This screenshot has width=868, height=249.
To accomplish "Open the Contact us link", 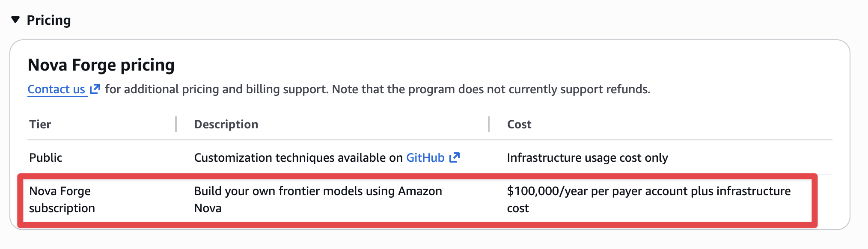I will (56, 89).
